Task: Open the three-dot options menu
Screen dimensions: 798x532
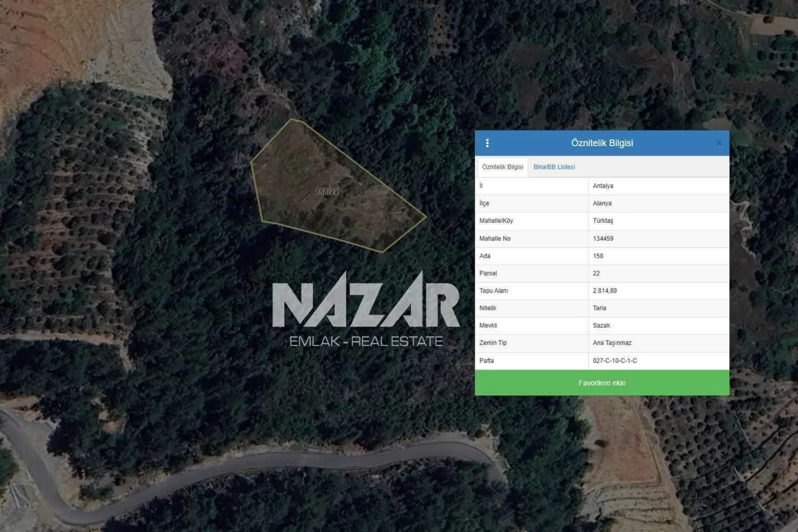Action: click(x=487, y=143)
